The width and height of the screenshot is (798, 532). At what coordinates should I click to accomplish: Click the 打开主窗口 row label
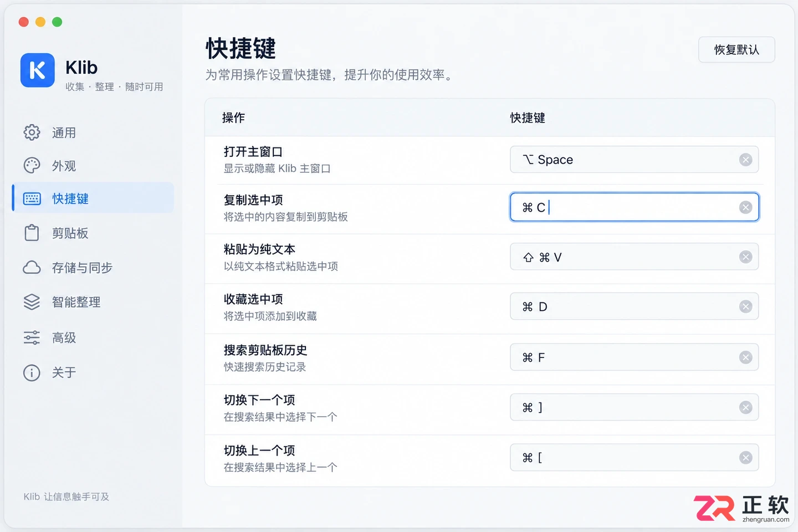coord(253,152)
